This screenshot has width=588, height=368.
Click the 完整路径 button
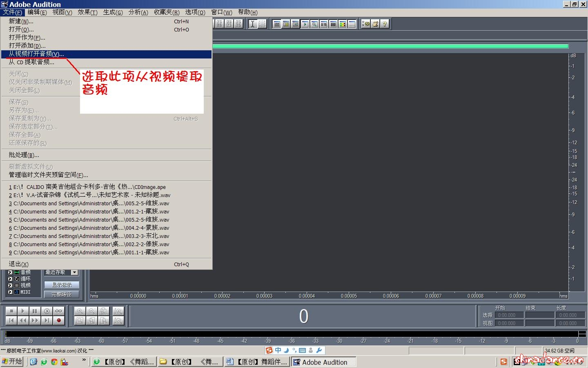tap(61, 294)
